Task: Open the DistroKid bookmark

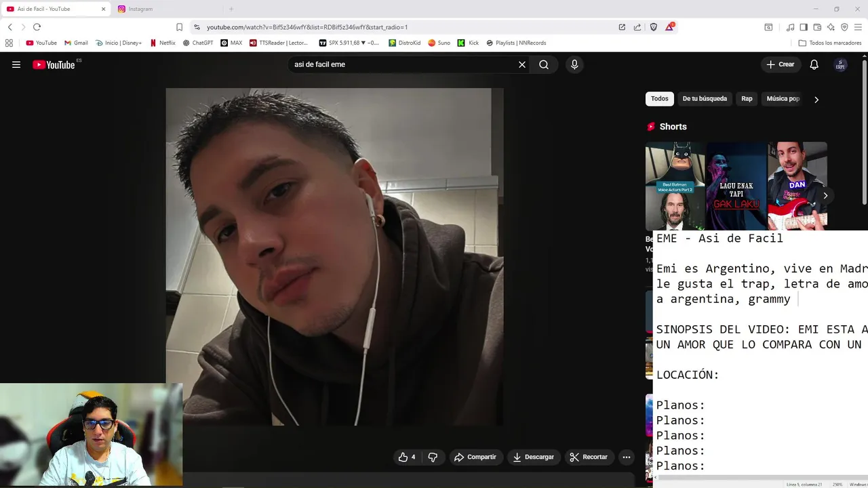Action: coord(405,43)
